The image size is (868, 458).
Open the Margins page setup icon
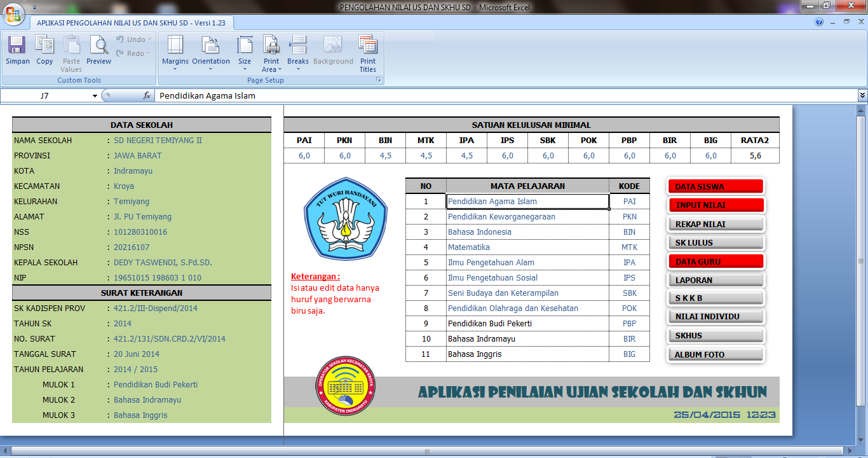click(175, 54)
